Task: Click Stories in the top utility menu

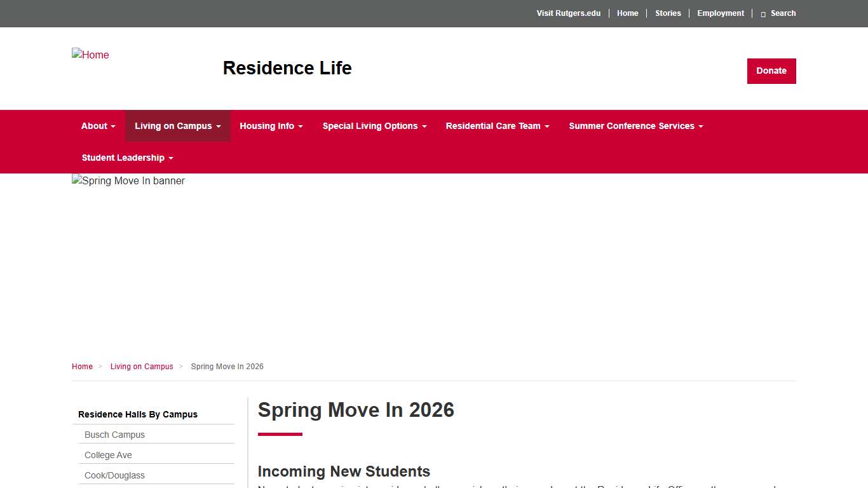Action: tap(668, 13)
